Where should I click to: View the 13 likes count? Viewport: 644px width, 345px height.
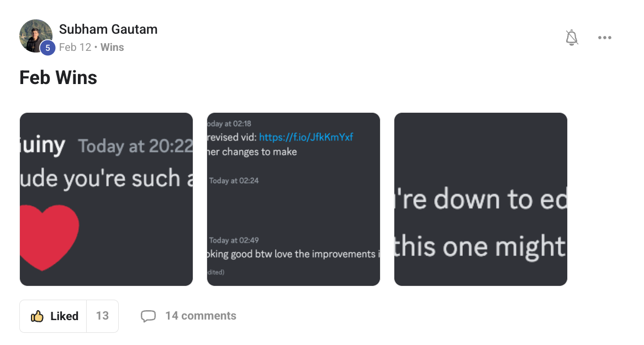click(102, 316)
